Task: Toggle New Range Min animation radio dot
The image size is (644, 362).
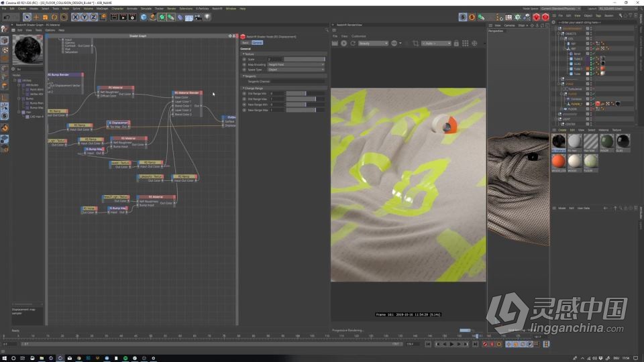Action: [244, 105]
